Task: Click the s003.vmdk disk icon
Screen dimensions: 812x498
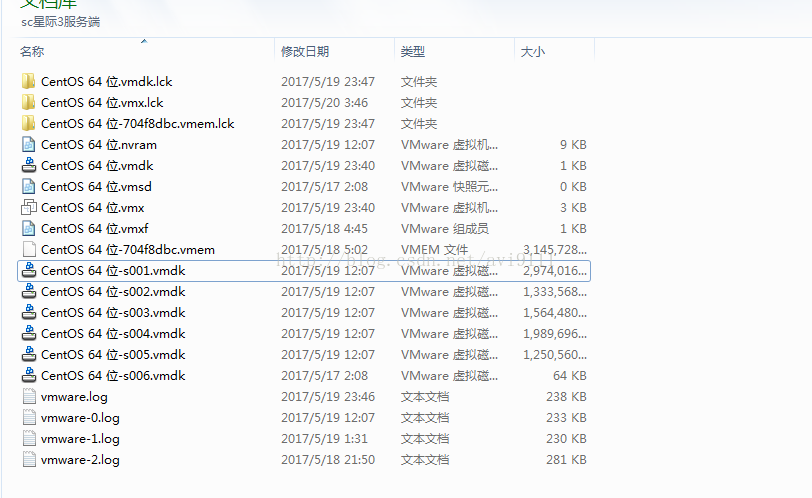Action: 28,313
